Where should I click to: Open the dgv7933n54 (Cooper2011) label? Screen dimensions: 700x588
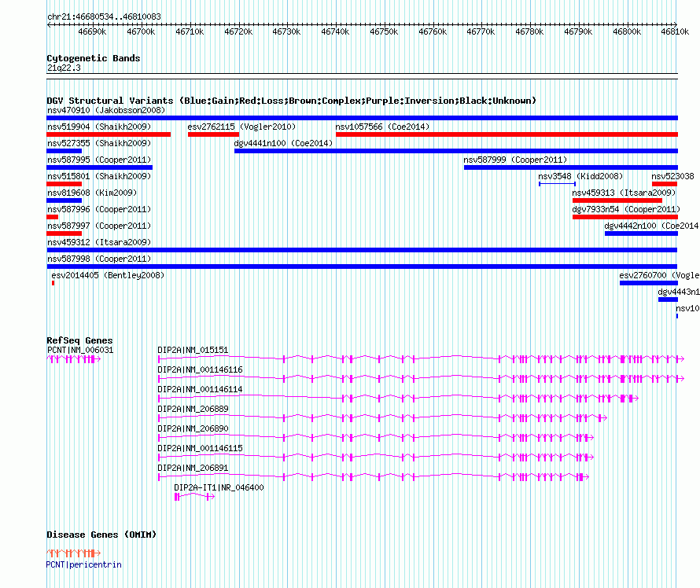[626, 209]
